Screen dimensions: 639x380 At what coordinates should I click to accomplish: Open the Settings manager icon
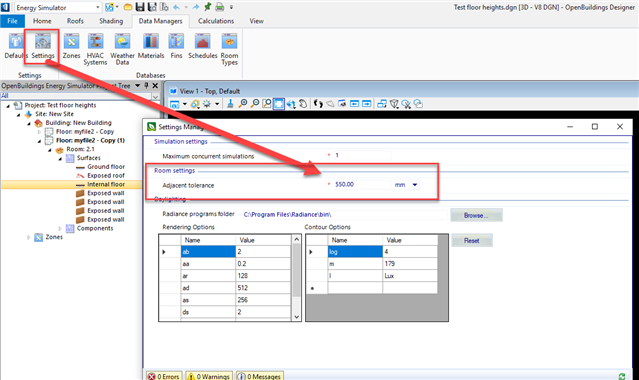[42, 46]
